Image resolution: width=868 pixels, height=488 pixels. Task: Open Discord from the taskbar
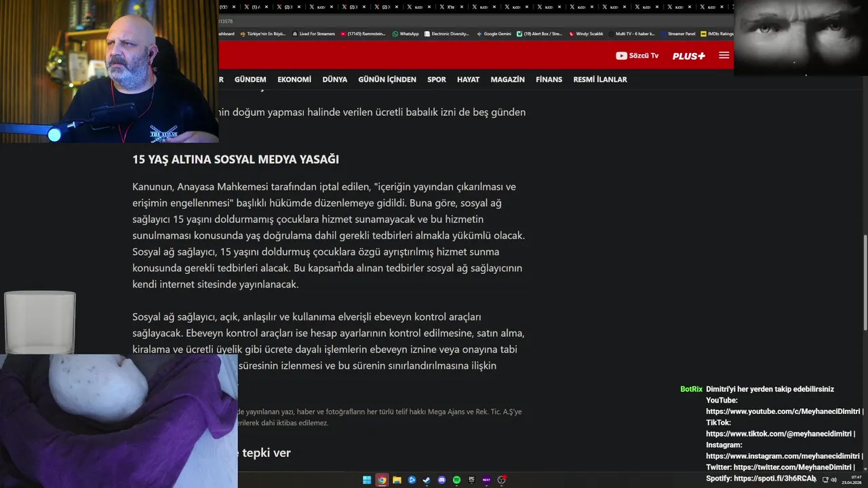click(x=441, y=480)
